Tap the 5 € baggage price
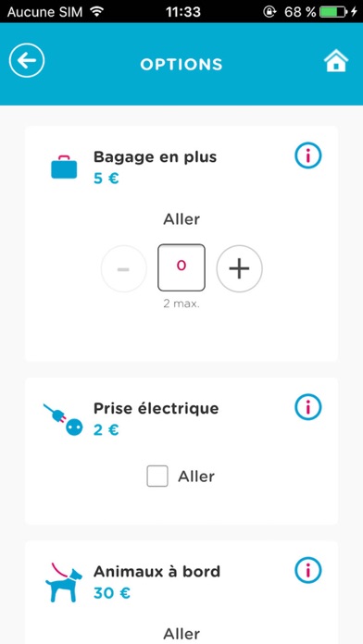This screenshot has width=363, height=644. coord(106,179)
